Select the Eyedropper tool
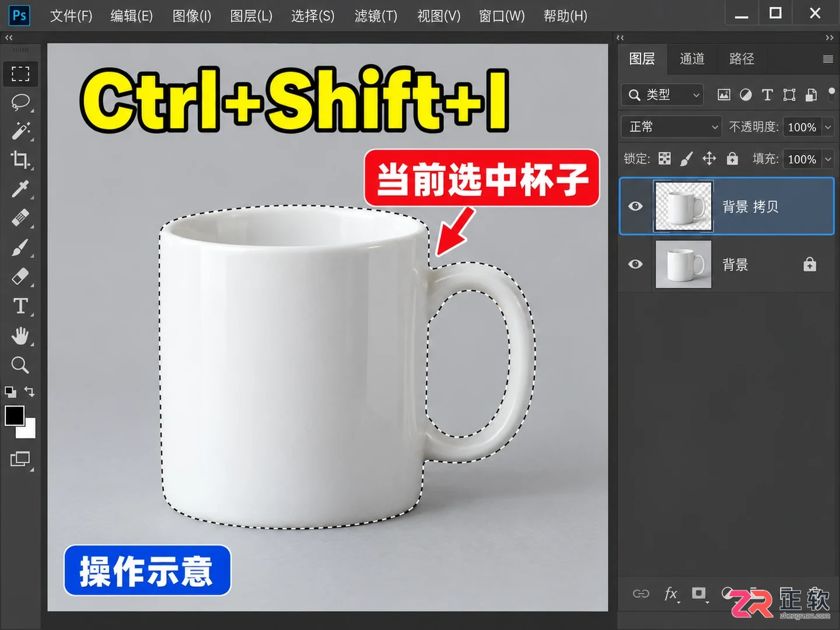 point(20,188)
